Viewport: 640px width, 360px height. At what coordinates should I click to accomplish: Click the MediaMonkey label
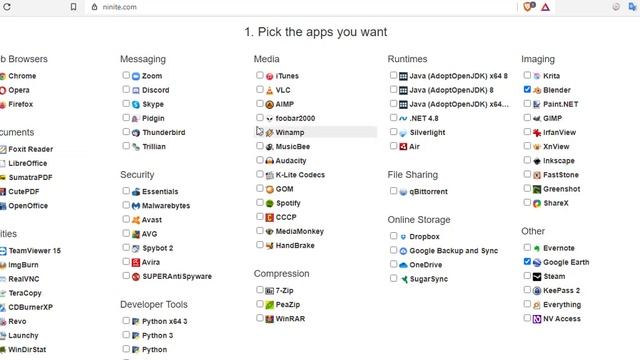300,231
